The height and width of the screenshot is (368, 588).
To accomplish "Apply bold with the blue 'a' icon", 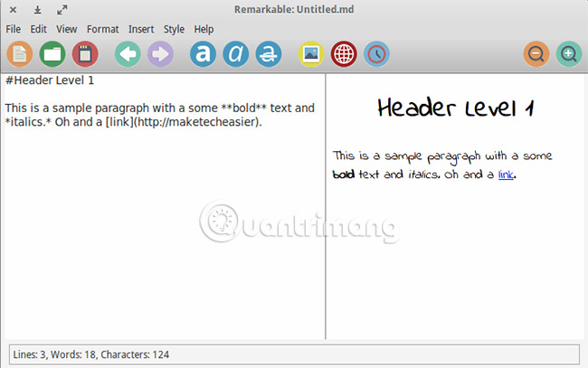I will click(x=203, y=54).
